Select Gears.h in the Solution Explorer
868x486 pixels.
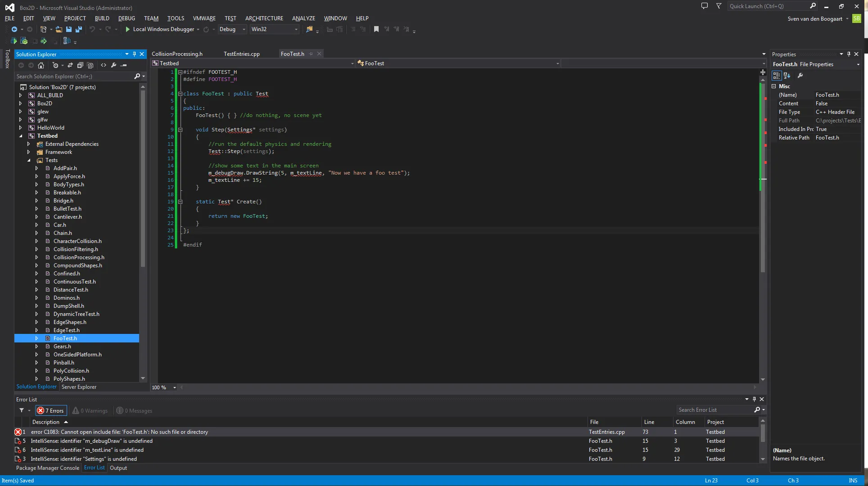pos(62,346)
